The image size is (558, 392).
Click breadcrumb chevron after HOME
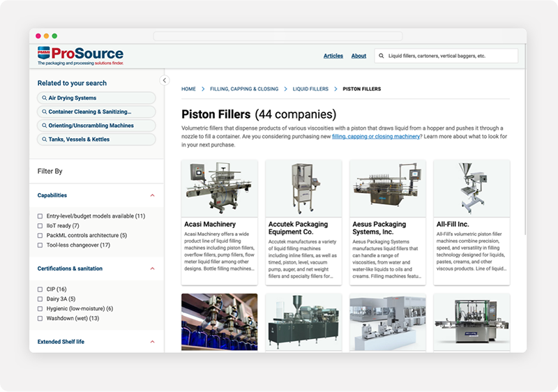pyautogui.click(x=203, y=89)
